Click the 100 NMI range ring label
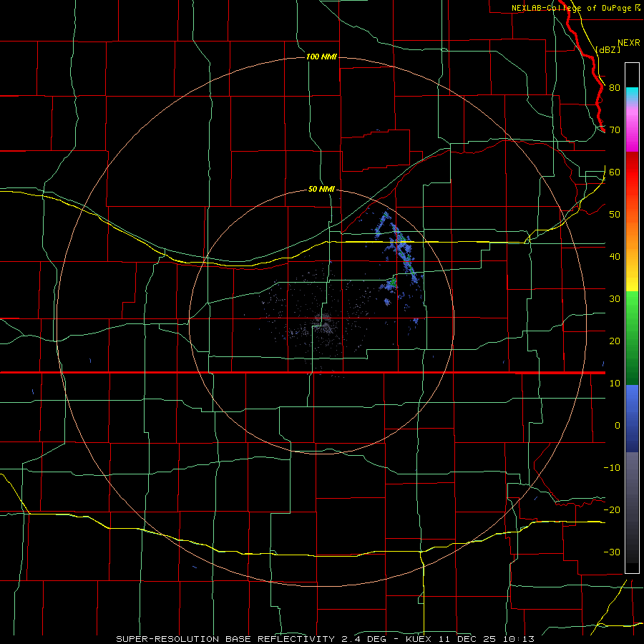Image resolution: width=644 pixels, height=644 pixels. click(321, 57)
